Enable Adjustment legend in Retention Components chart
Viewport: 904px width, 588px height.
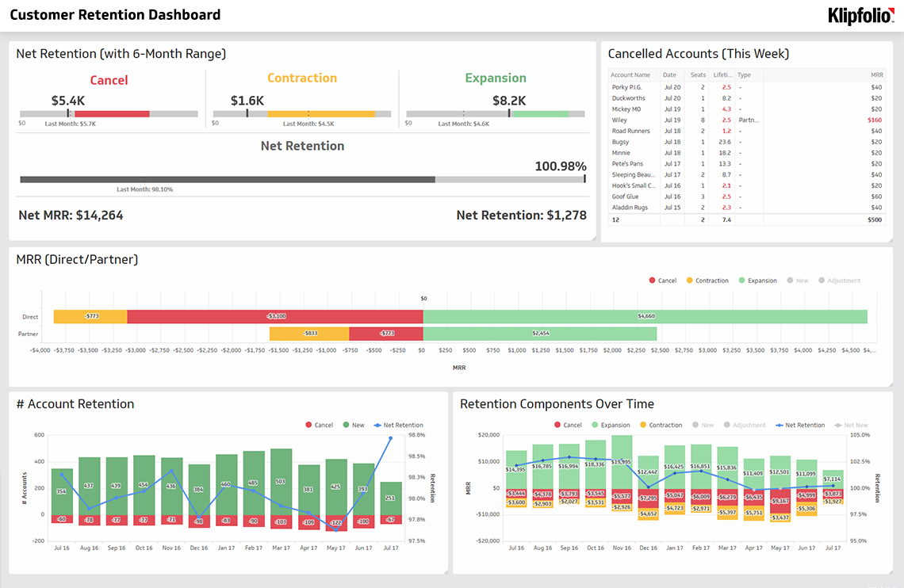click(x=745, y=425)
